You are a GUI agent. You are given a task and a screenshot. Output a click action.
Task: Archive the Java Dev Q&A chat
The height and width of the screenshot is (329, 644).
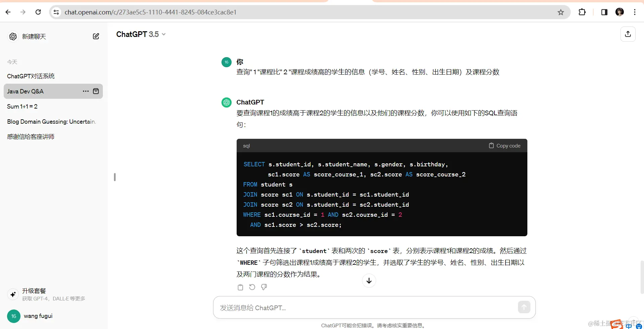[96, 91]
